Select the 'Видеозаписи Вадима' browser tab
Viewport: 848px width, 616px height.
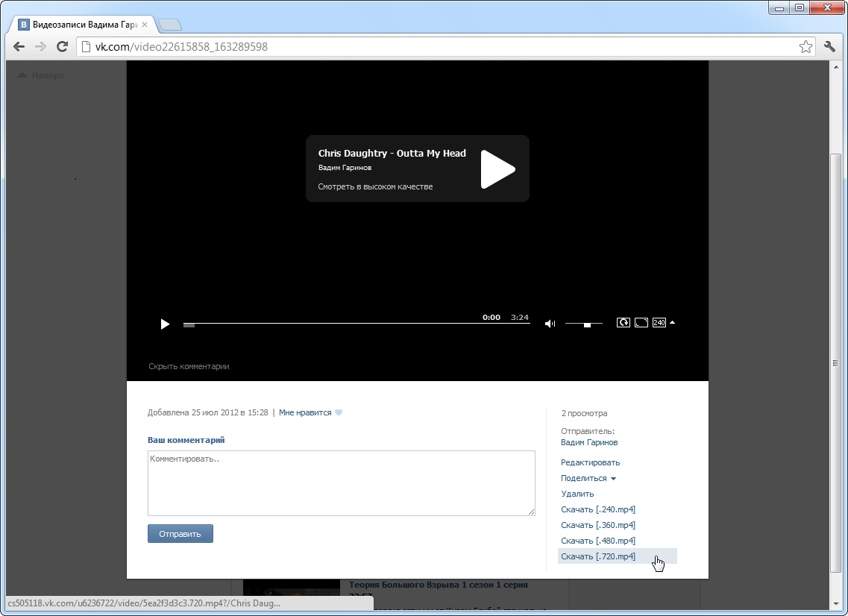(85, 25)
